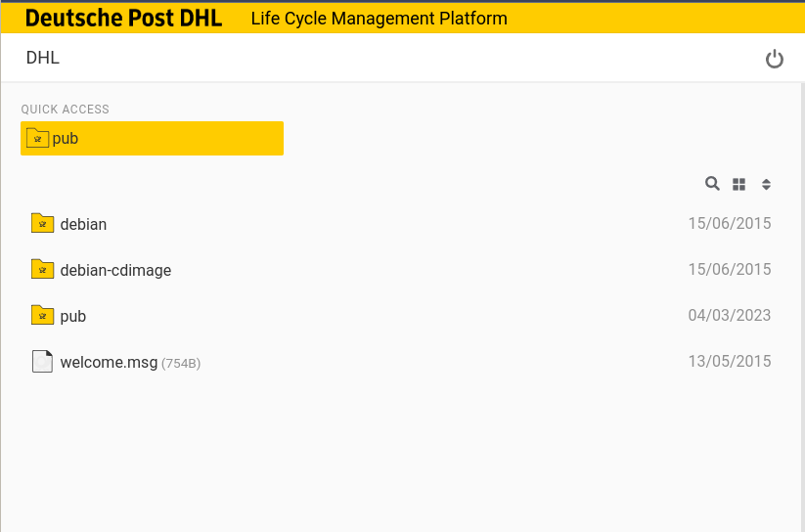This screenshot has width=805, height=532.
Task: Click the Quick Access section label
Action: (x=66, y=110)
